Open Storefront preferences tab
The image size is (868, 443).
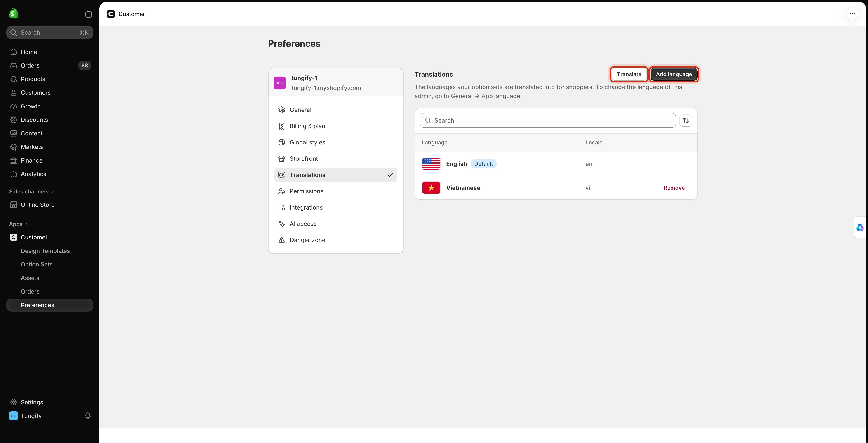point(336,159)
